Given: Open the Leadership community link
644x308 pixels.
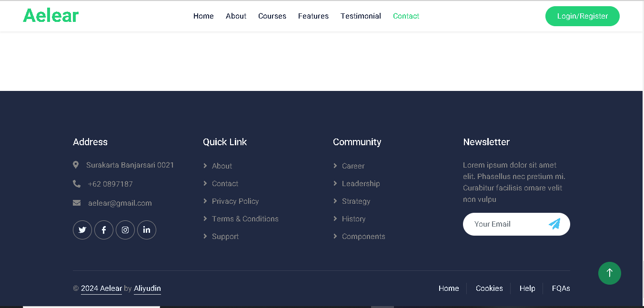Looking at the screenshot, I should pos(361,184).
